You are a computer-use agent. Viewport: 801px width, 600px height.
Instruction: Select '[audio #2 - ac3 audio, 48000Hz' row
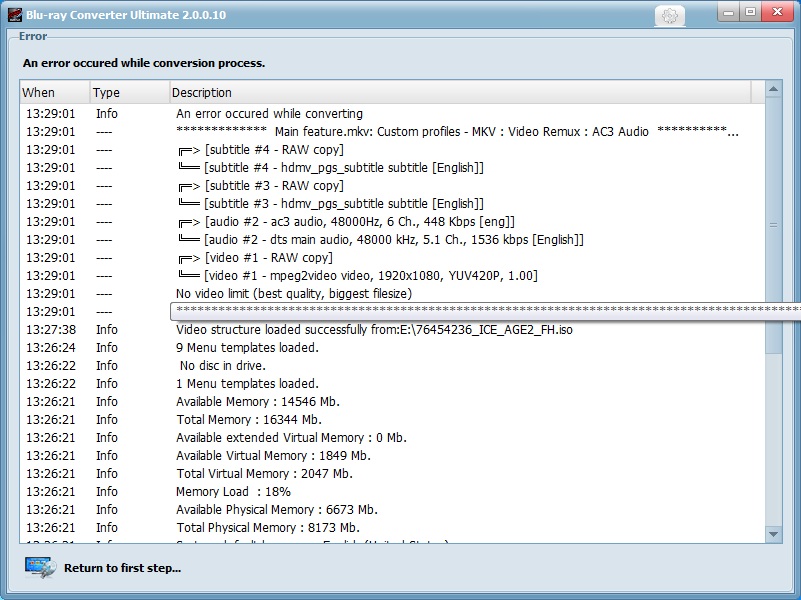pos(392,222)
